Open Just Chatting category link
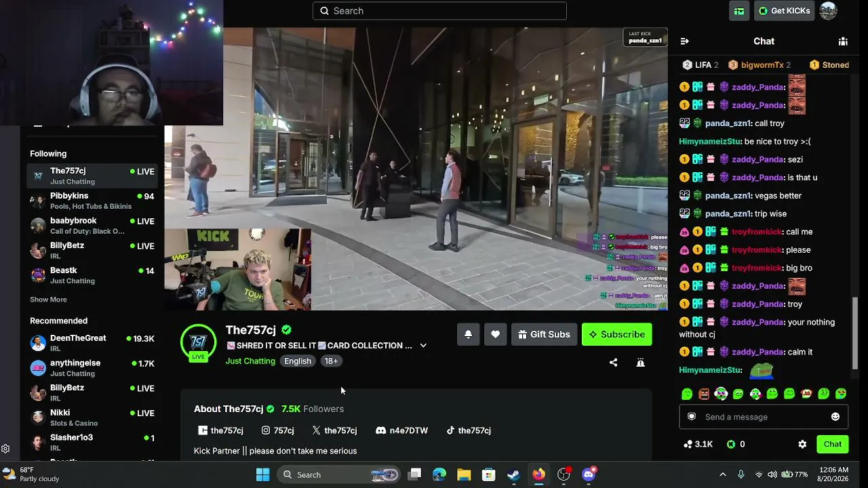 tap(250, 361)
